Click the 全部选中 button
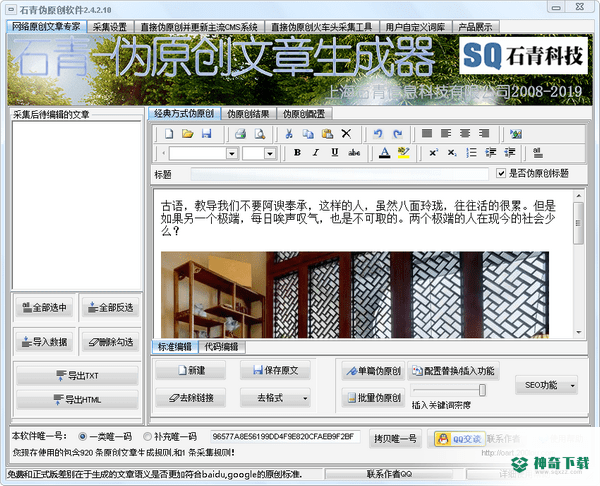Screen dimensions: 600x486 click(x=44, y=308)
